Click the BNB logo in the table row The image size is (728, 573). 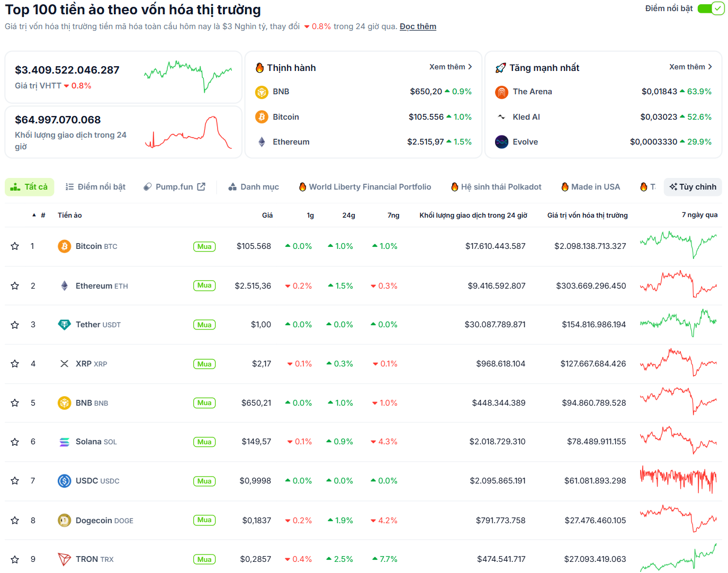[64, 403]
